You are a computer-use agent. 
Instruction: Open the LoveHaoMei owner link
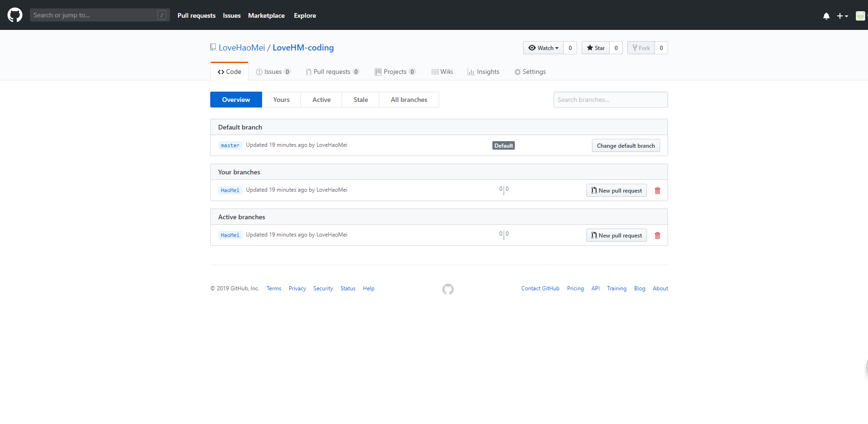pos(242,48)
